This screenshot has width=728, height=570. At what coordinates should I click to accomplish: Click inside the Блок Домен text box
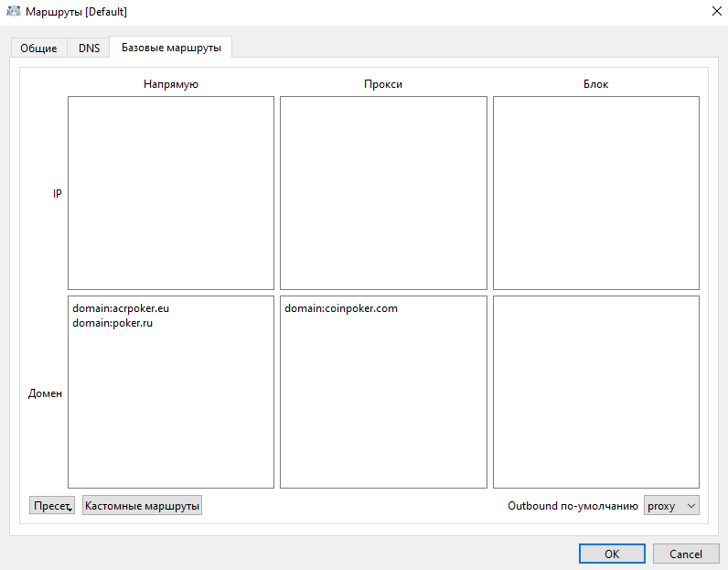(596, 393)
